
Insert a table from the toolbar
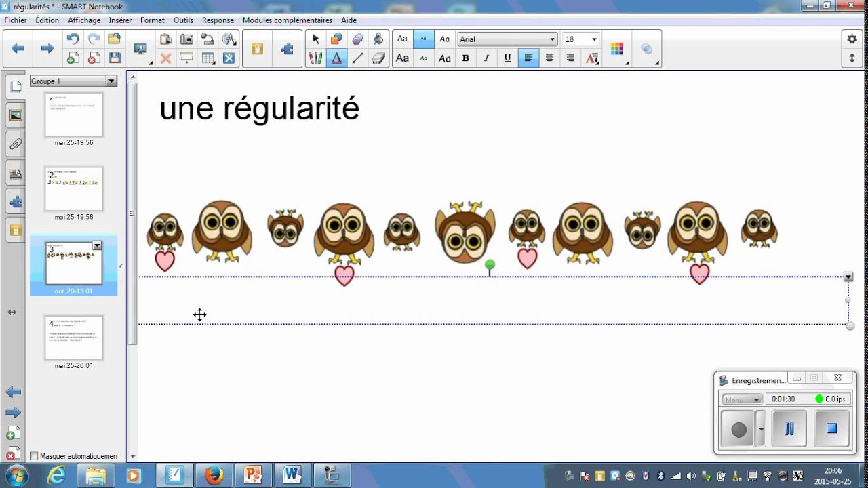(208, 58)
